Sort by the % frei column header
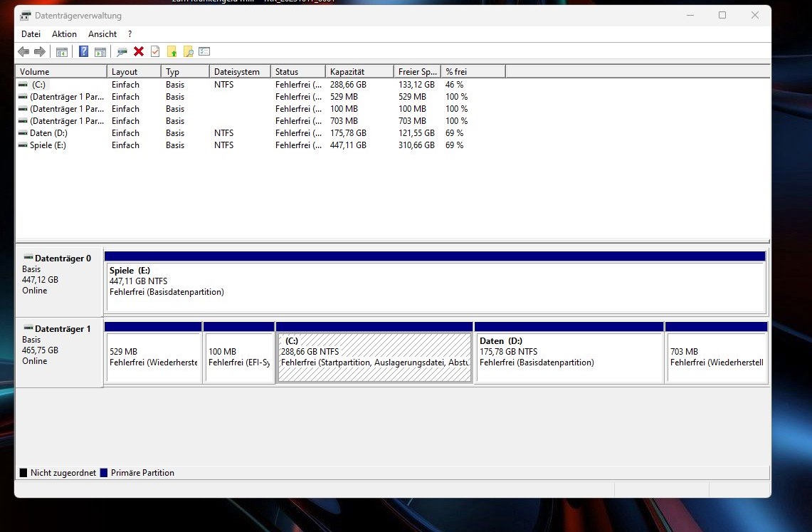The height and width of the screenshot is (532, 812). [x=473, y=71]
